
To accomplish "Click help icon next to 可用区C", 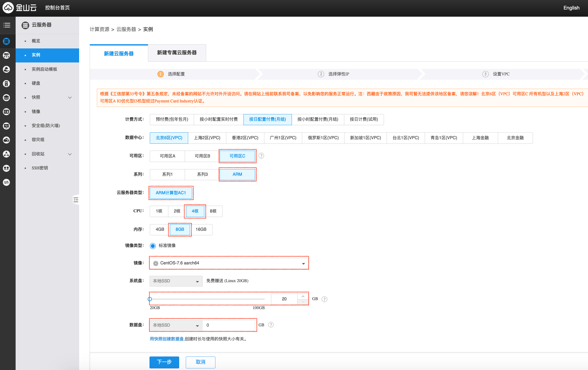I will coord(261,156).
